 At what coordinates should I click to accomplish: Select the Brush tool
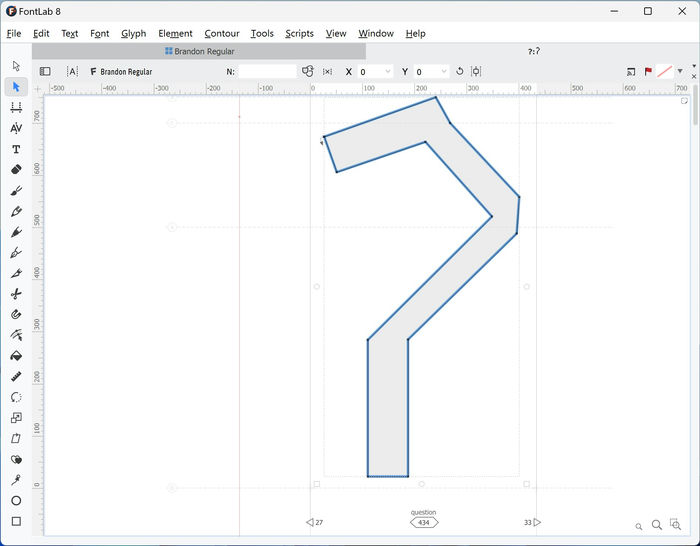[16, 191]
